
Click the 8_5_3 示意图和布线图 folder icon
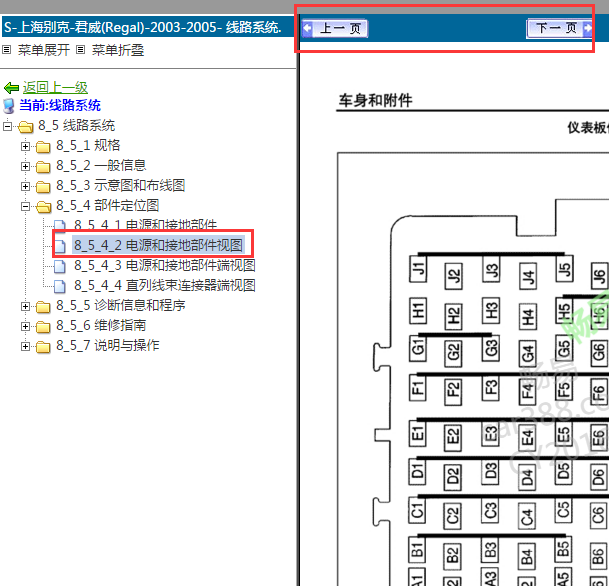43,187
